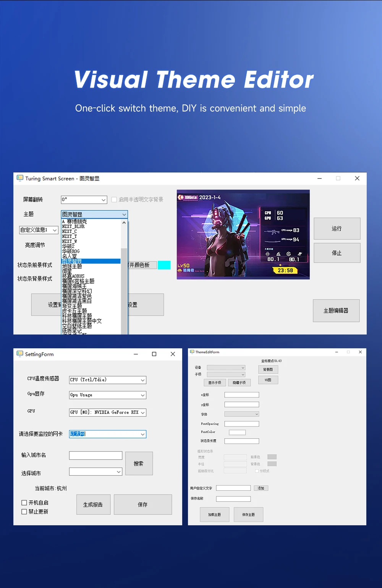
Task: Select 华硕ROG in the theme list
Action: pos(91,251)
